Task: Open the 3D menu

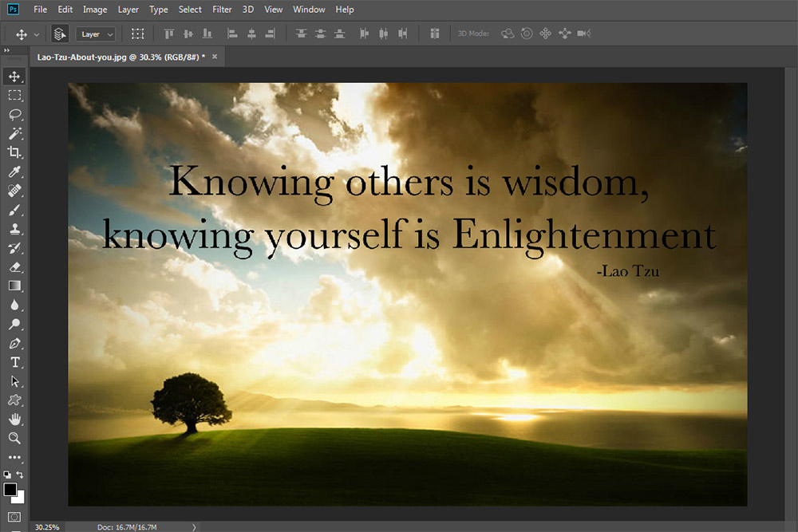Action: tap(248, 9)
